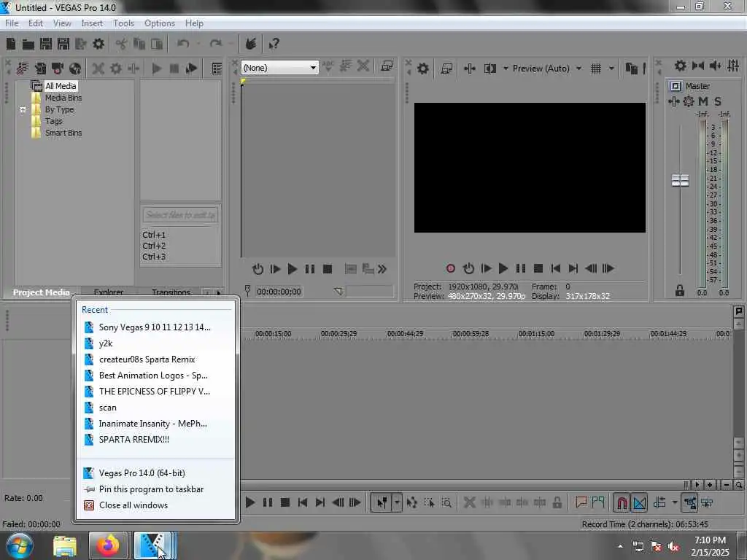Click the Import Media icon
The height and width of the screenshot is (560, 747).
pyautogui.click(x=40, y=69)
